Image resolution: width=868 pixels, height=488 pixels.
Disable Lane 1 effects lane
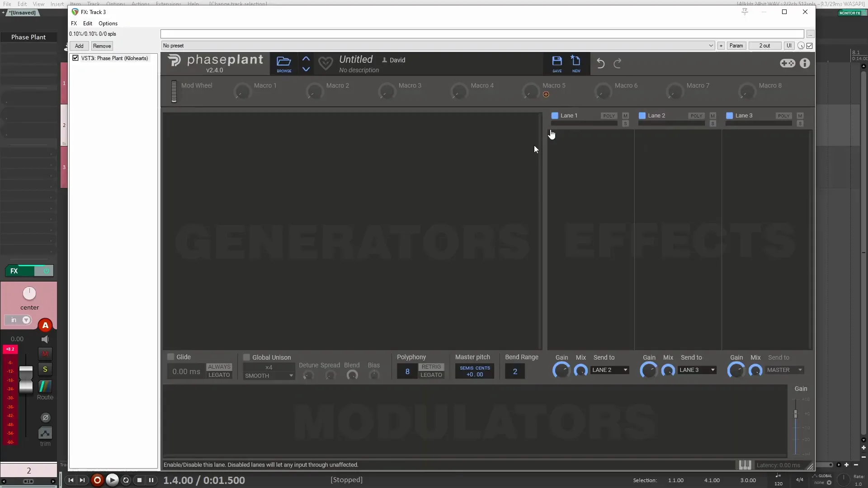click(x=555, y=116)
